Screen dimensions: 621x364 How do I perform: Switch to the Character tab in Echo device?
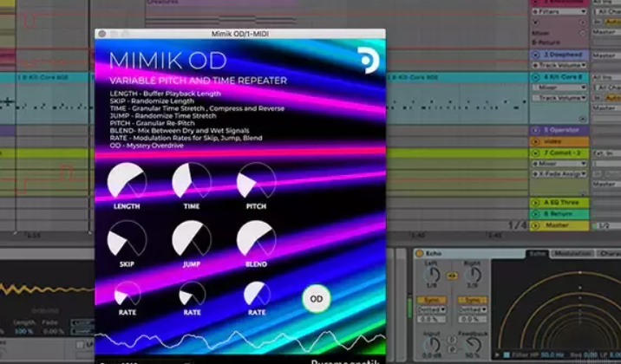(x=609, y=254)
